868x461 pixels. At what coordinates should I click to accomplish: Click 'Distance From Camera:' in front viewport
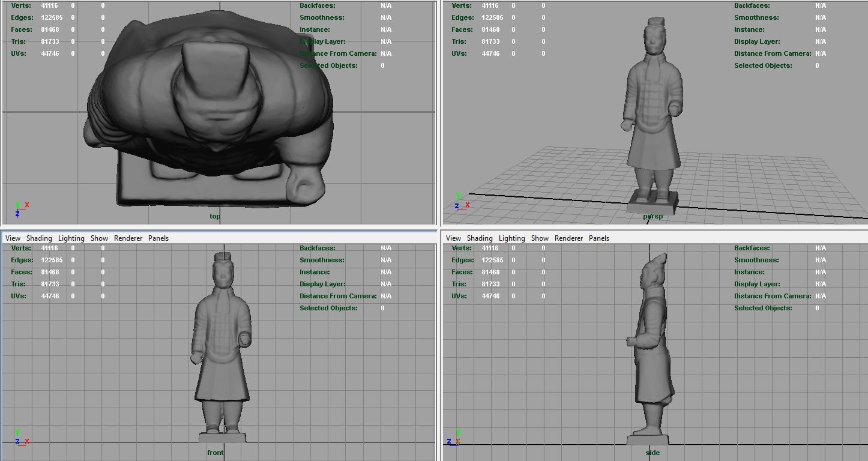338,296
